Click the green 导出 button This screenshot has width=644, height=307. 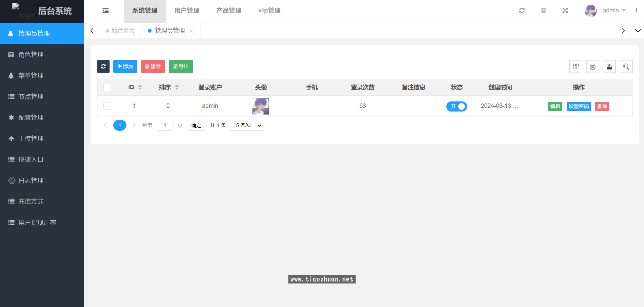[181, 67]
